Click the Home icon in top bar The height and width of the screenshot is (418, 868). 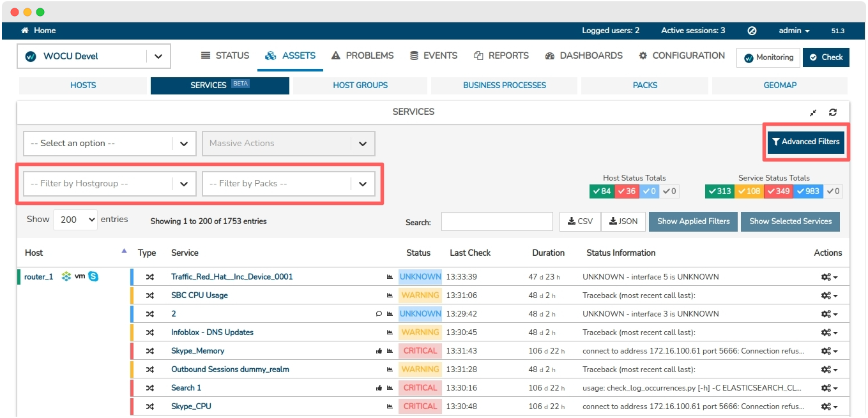25,31
